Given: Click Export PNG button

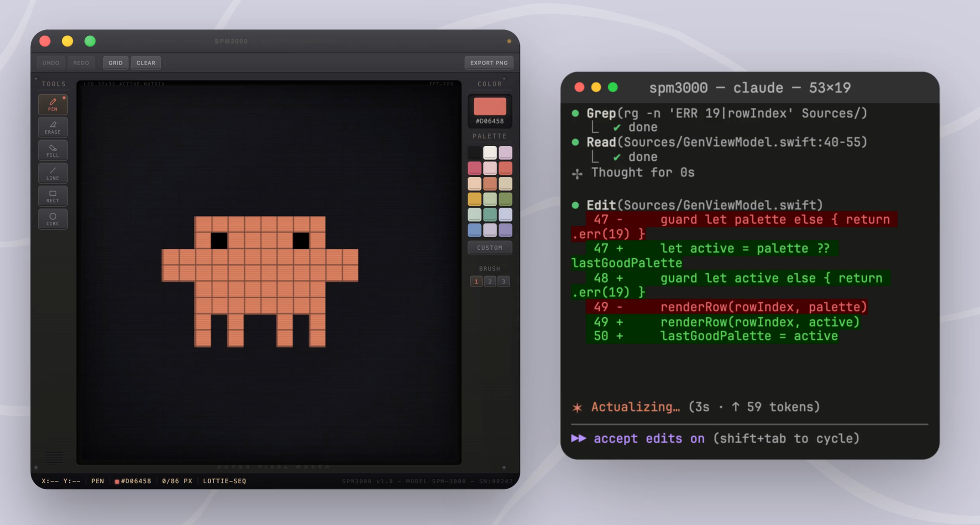Looking at the screenshot, I should [489, 63].
